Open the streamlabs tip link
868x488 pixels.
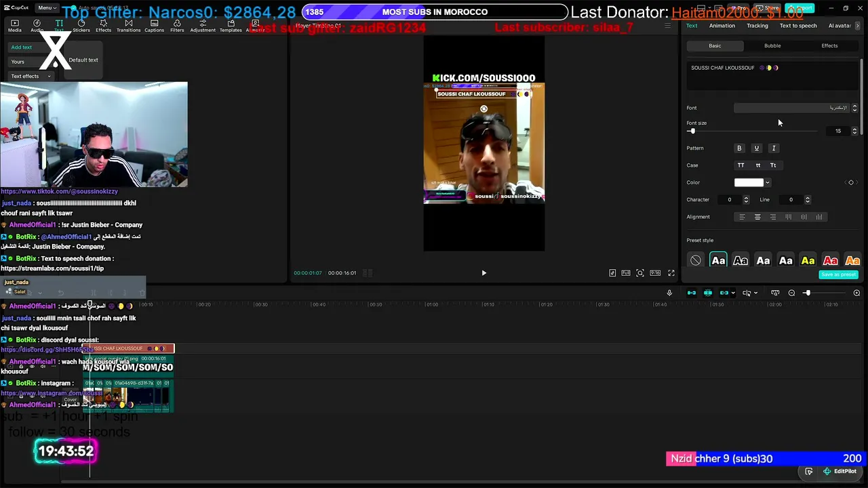point(52,268)
